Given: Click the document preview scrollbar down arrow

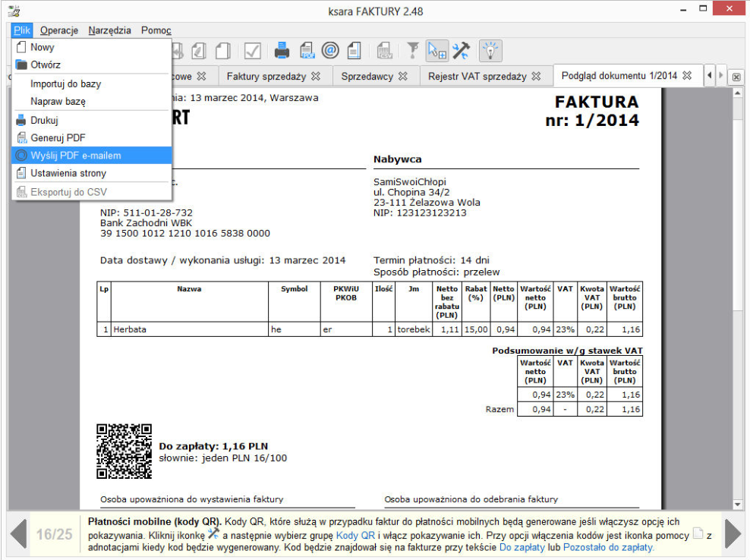Looking at the screenshot, I should point(737,504).
